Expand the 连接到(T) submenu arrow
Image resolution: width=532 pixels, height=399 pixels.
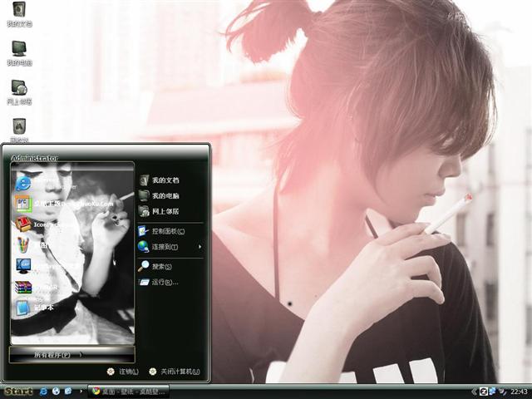tap(199, 247)
